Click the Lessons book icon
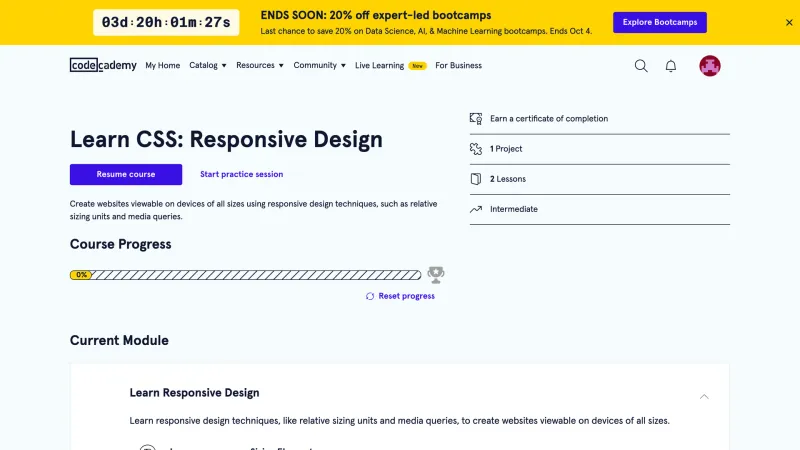 coord(476,179)
